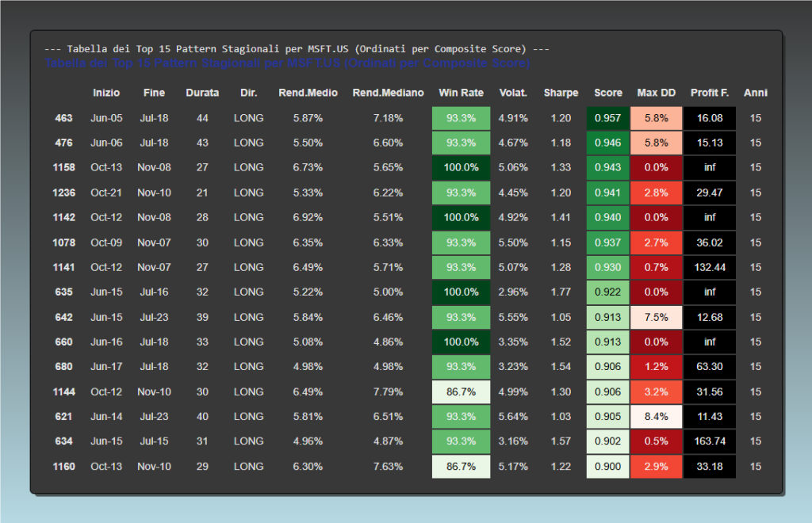
Task: Click the 0.941 Score cell
Action: (608, 193)
